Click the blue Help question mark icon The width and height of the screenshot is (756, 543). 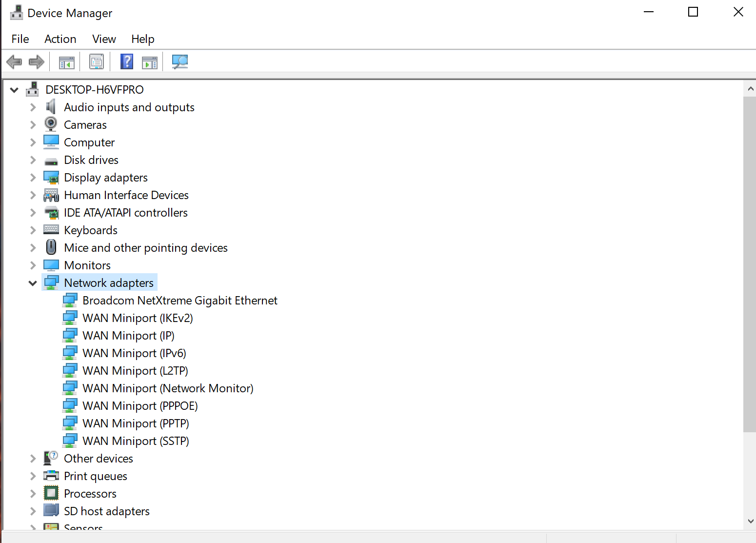(127, 61)
